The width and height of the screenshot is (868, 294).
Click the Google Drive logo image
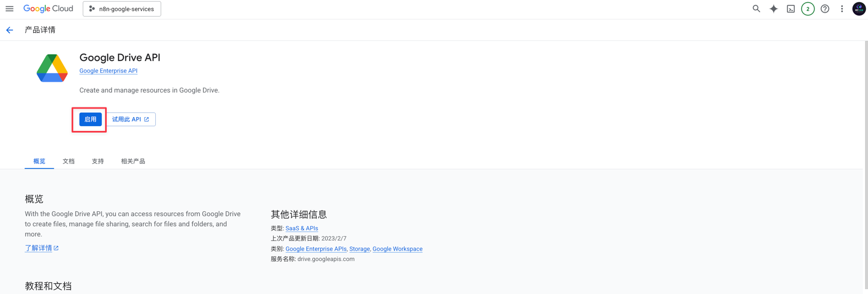coord(52,68)
